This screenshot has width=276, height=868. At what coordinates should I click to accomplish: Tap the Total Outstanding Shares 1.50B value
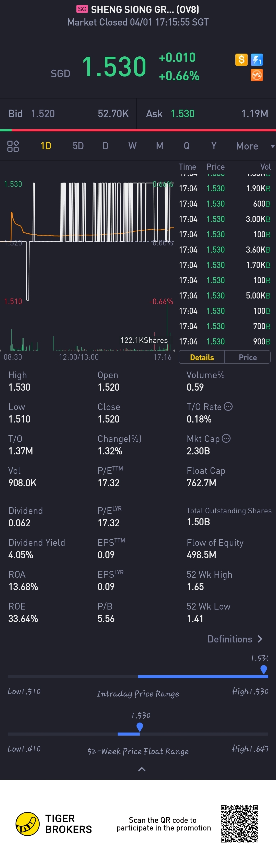pyautogui.click(x=198, y=522)
